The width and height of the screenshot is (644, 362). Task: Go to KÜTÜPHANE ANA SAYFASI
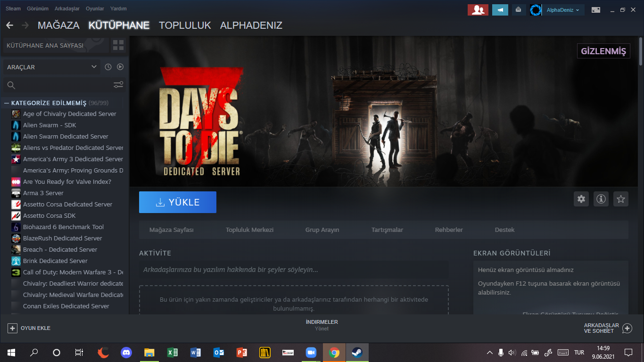56,45
